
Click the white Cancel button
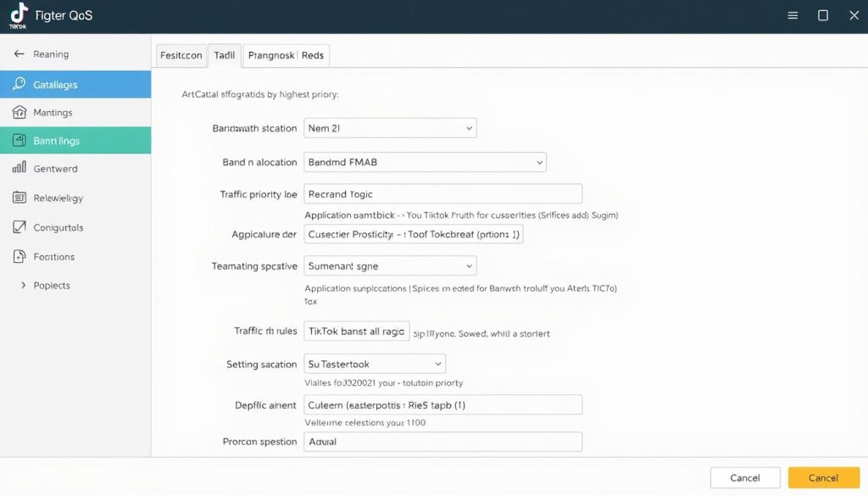745,477
